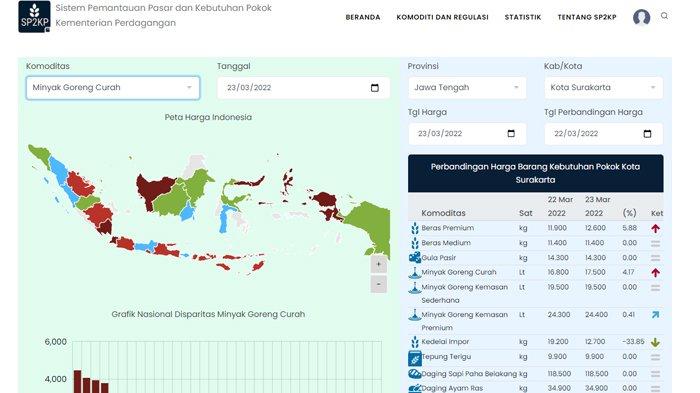Click Minyak Goreng Kemasan Premium icon
The height and width of the screenshot is (393, 700).
tap(415, 315)
